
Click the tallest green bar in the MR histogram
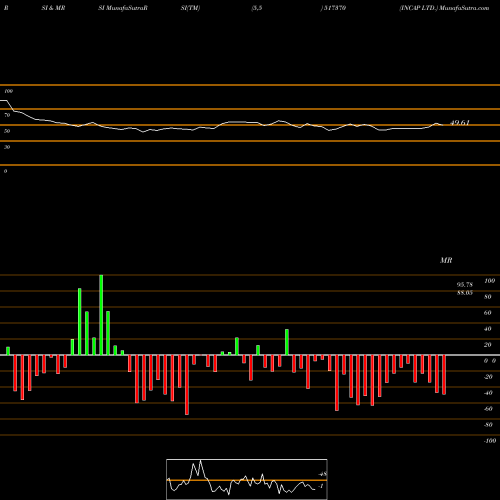pyautogui.click(x=101, y=315)
